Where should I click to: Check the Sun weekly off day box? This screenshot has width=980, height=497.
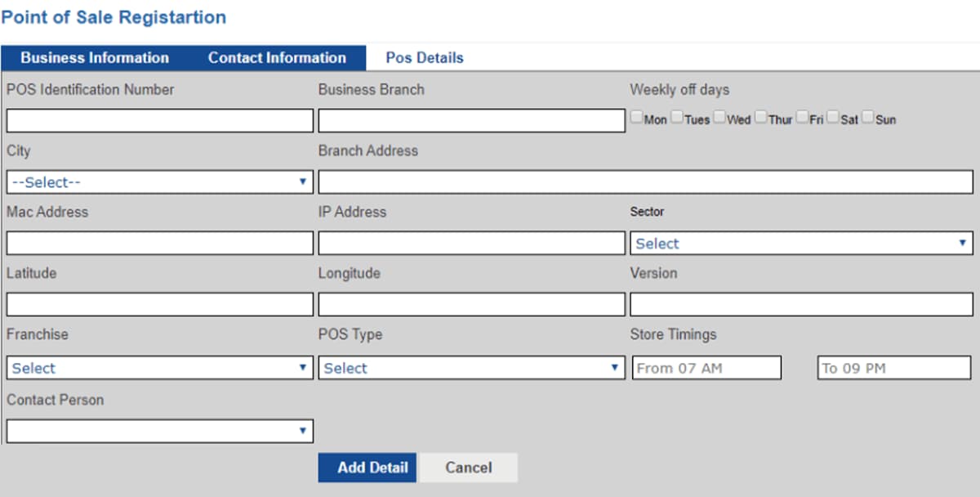(867, 116)
